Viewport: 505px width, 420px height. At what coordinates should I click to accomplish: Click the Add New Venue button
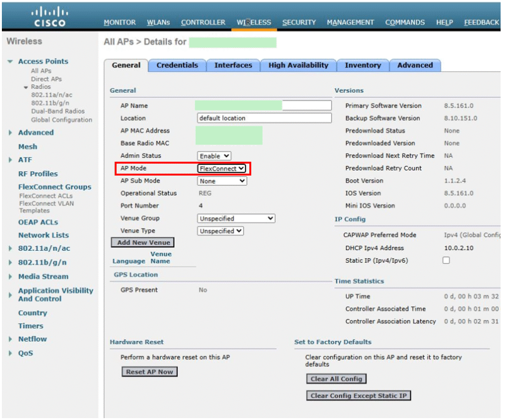(143, 243)
